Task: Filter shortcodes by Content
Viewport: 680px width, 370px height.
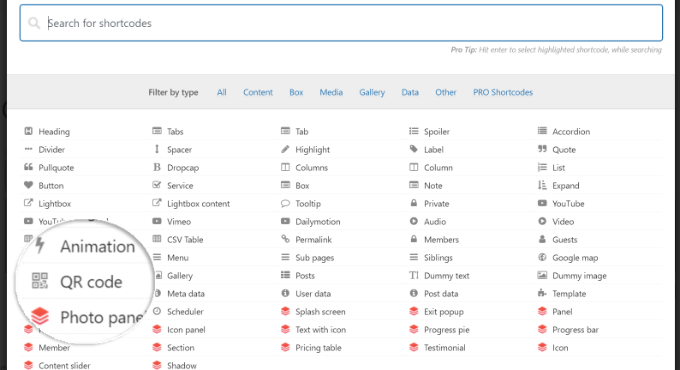Action: click(x=258, y=92)
